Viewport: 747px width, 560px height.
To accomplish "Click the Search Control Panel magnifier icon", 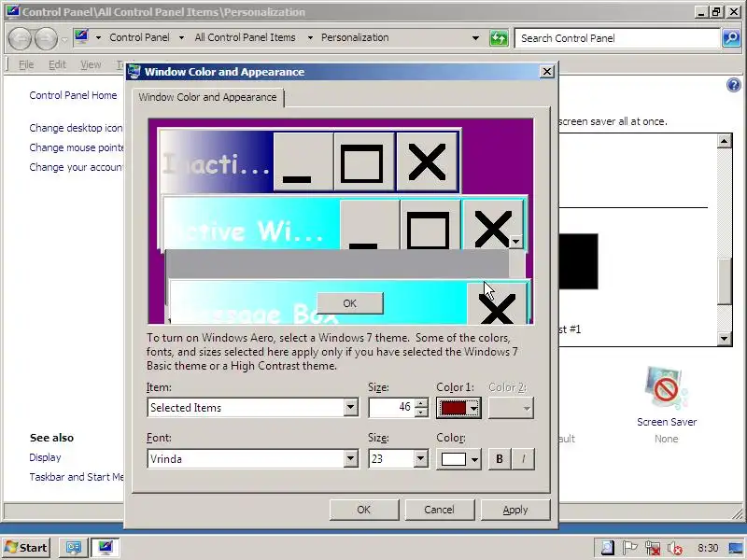I will pos(731,38).
